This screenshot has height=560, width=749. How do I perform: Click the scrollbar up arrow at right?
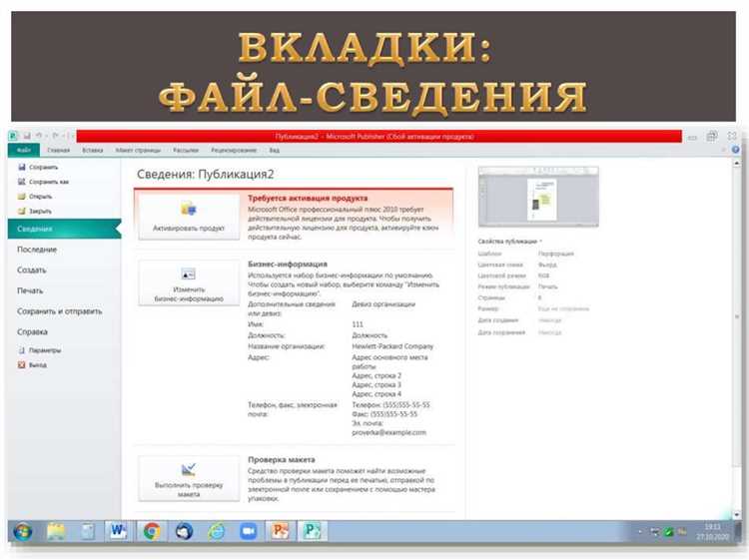point(737,164)
